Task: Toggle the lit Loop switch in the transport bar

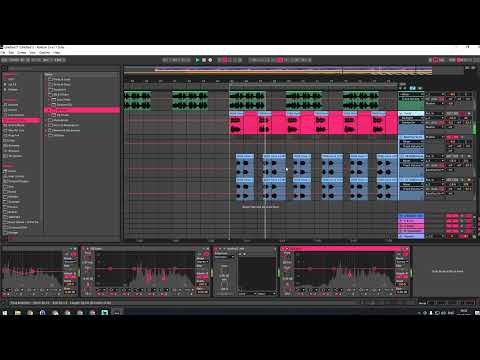Action: tap(280, 60)
